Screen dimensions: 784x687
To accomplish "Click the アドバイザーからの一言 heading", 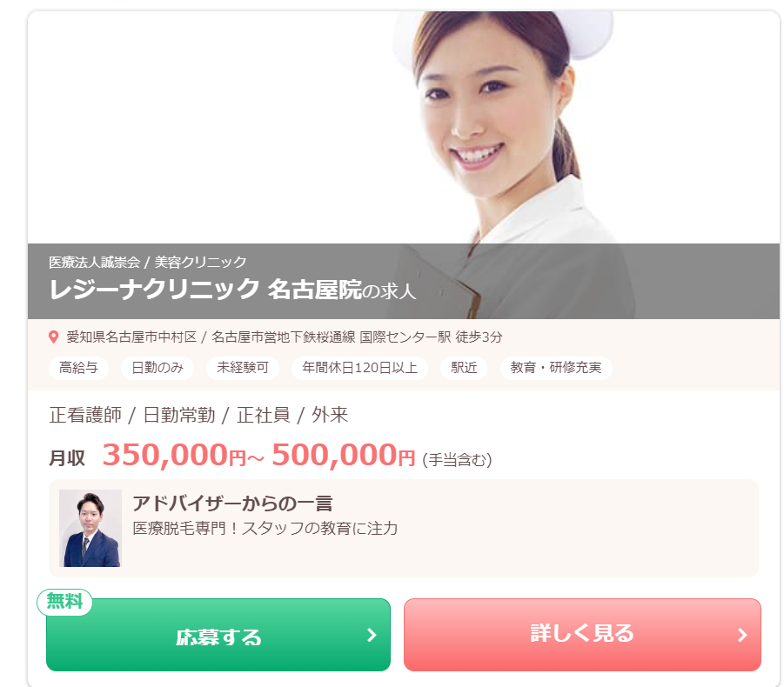I will coord(232,504).
